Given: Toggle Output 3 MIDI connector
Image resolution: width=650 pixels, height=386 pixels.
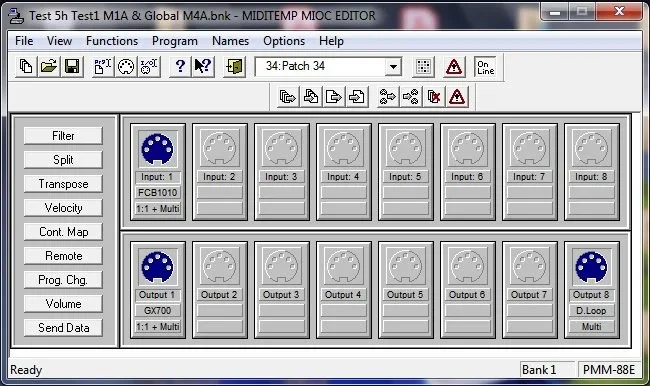Looking at the screenshot, I should [x=281, y=267].
